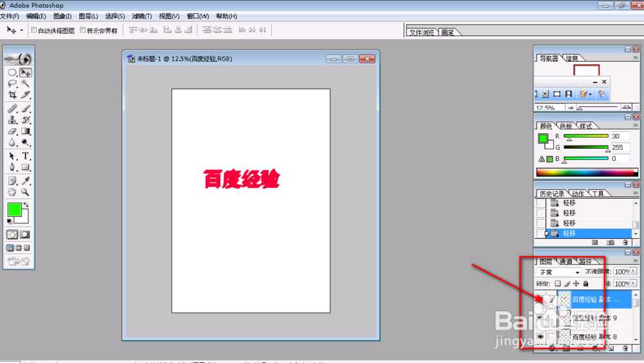Open the blend mode 正常 dropdown
Image resolution: width=644 pixels, height=363 pixels.
point(558,272)
